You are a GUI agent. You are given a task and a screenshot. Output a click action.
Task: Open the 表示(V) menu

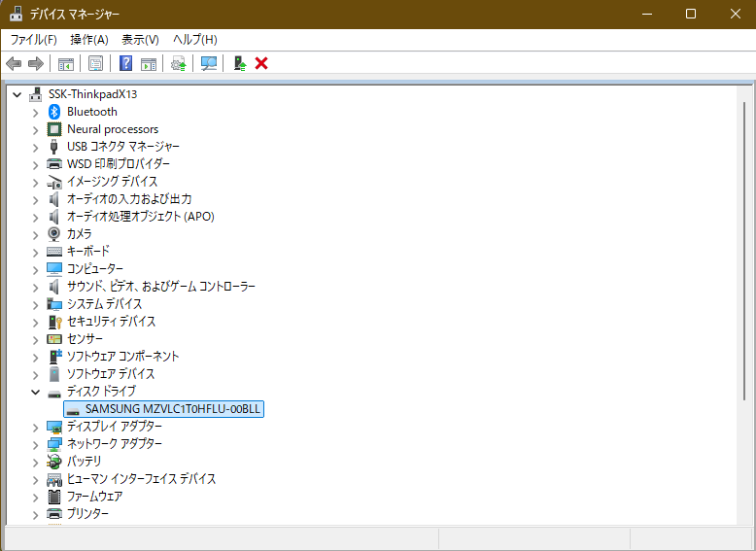(x=140, y=39)
